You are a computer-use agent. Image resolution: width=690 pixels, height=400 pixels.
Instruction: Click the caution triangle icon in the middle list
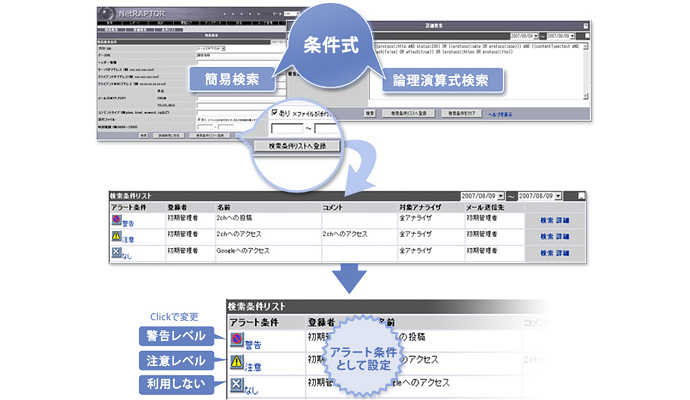117,236
